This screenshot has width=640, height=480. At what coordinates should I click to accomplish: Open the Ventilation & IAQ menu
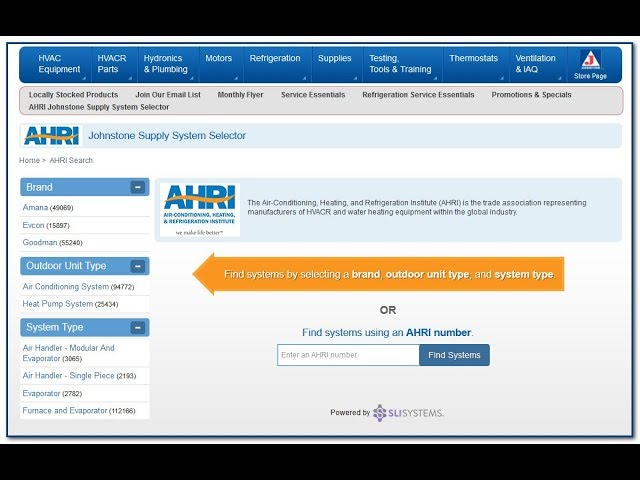point(537,64)
